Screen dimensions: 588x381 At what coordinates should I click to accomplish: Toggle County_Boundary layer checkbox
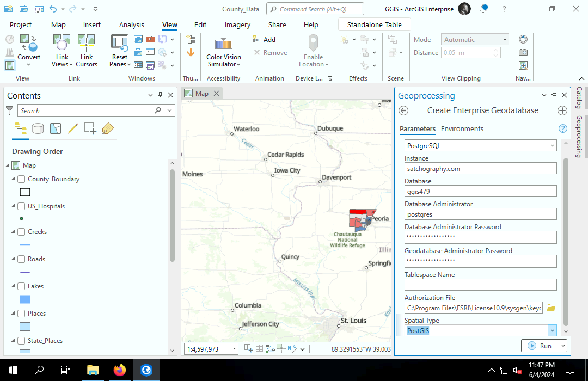pyautogui.click(x=21, y=179)
